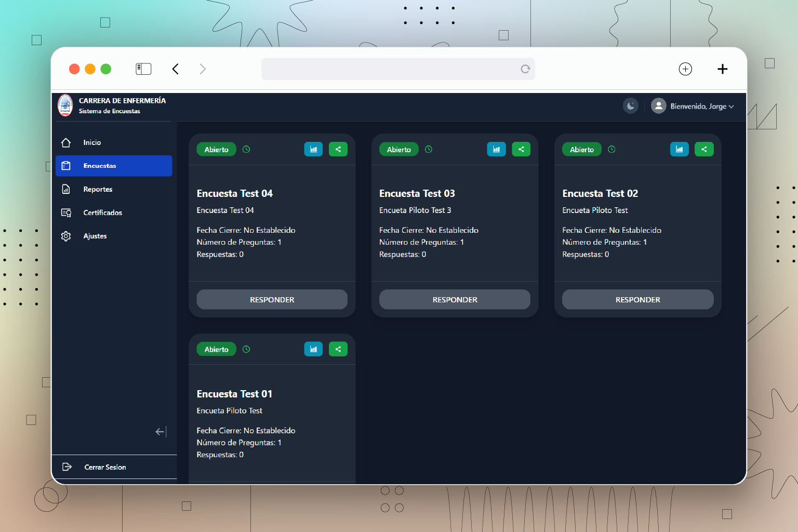This screenshot has width=798, height=532.
Task: Share the Encuesta Test 02 survey
Action: [704, 150]
